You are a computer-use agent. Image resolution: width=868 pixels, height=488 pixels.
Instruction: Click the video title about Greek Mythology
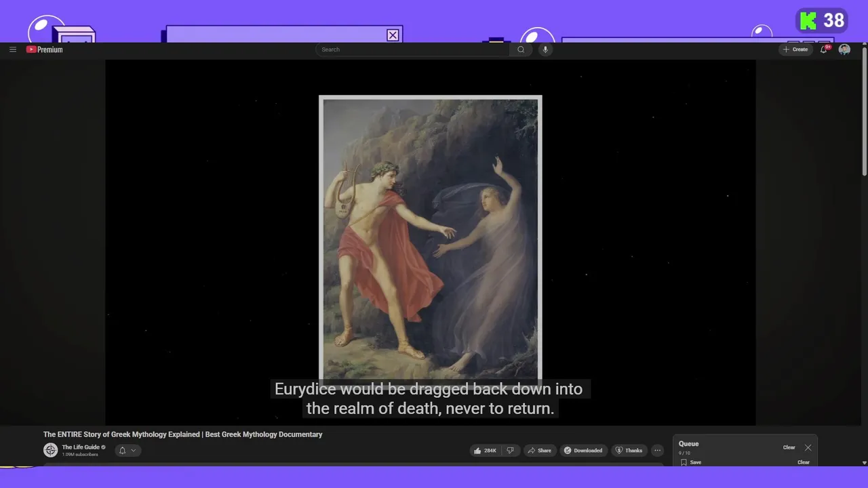click(x=183, y=434)
